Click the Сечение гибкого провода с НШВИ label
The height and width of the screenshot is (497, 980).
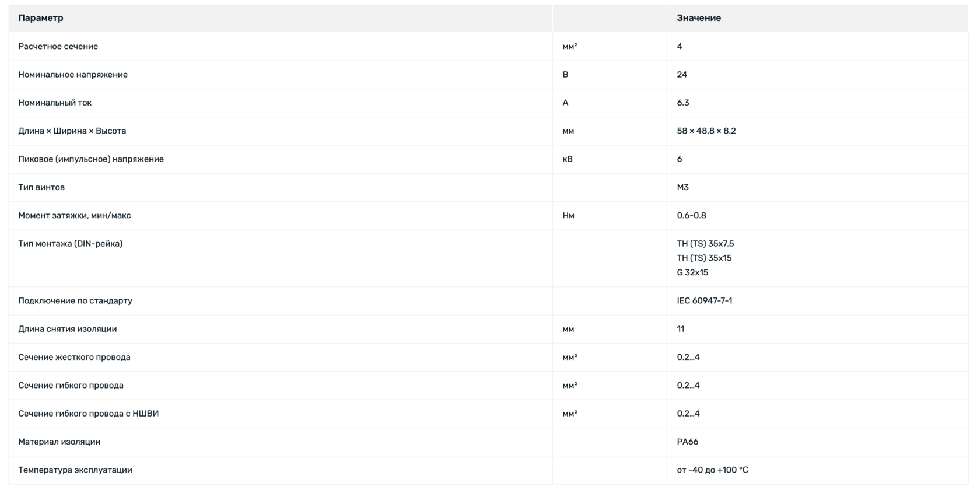88,414
